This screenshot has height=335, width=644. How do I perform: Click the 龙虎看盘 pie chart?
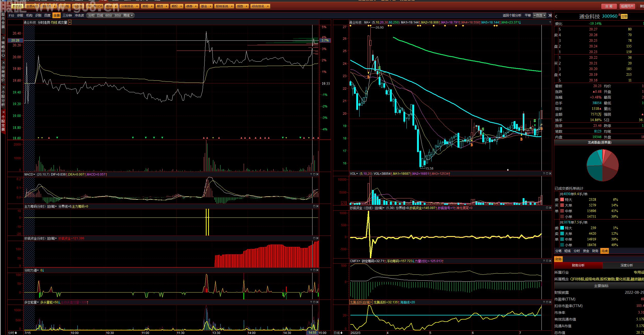tap(602, 165)
